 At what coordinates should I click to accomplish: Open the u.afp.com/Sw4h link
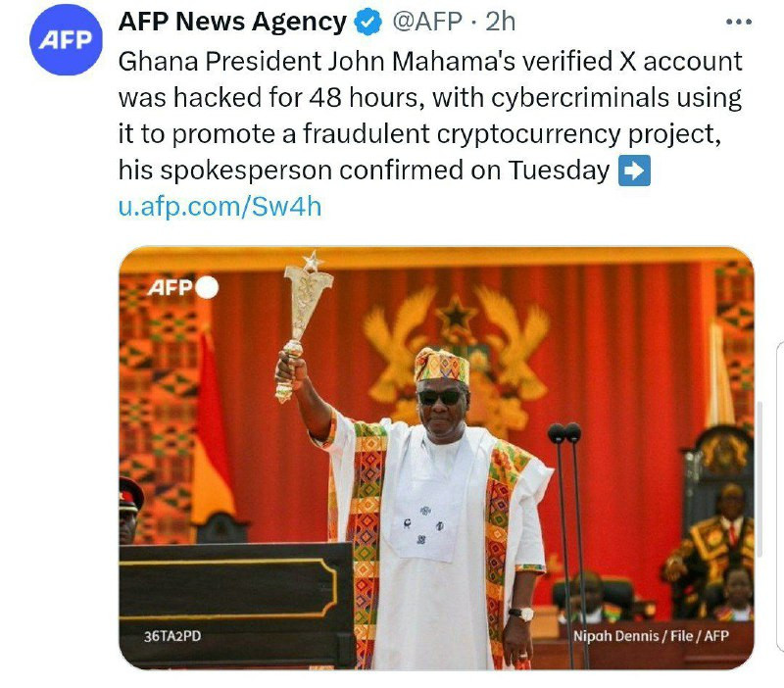pyautogui.click(x=220, y=207)
